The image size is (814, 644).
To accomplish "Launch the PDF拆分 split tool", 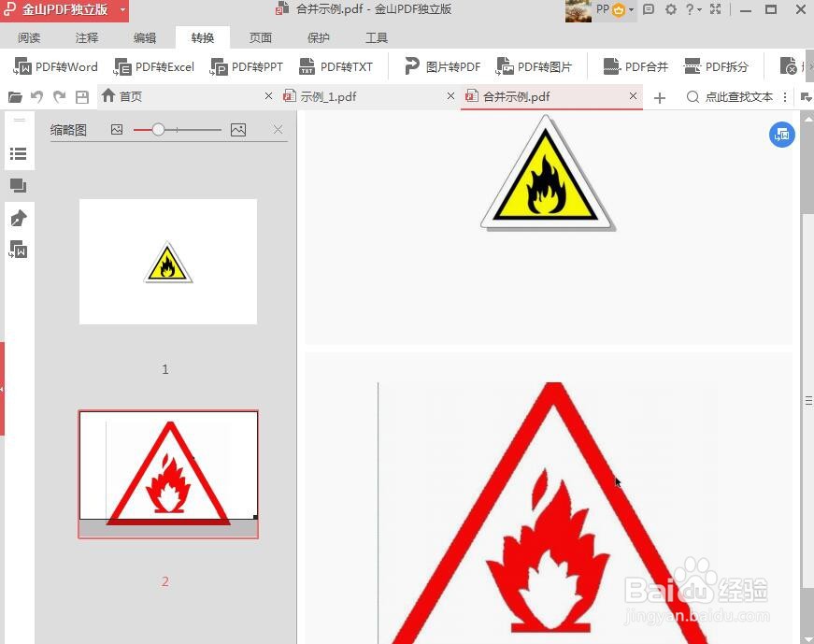I will (717, 67).
